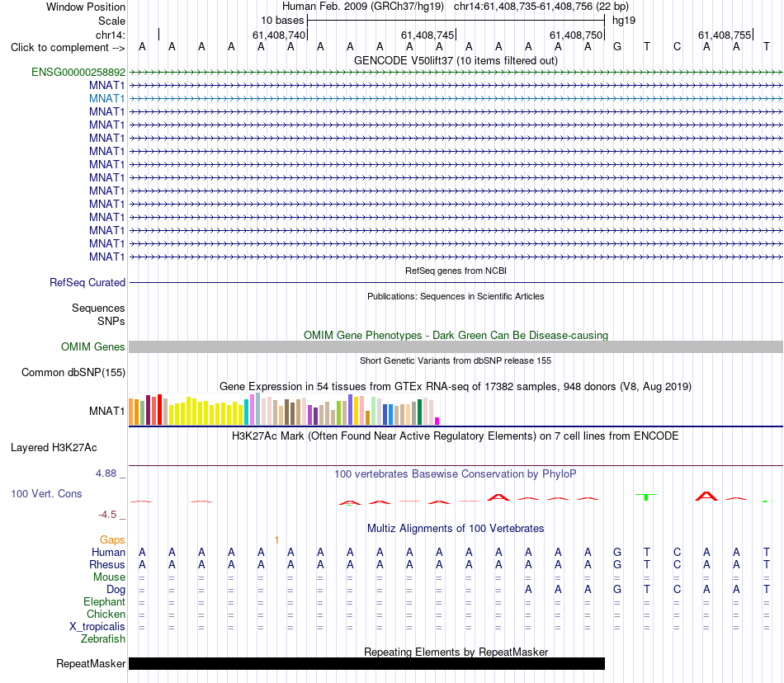Select the Layered H3K27Ac track label
The image size is (784, 683).
pos(54,448)
